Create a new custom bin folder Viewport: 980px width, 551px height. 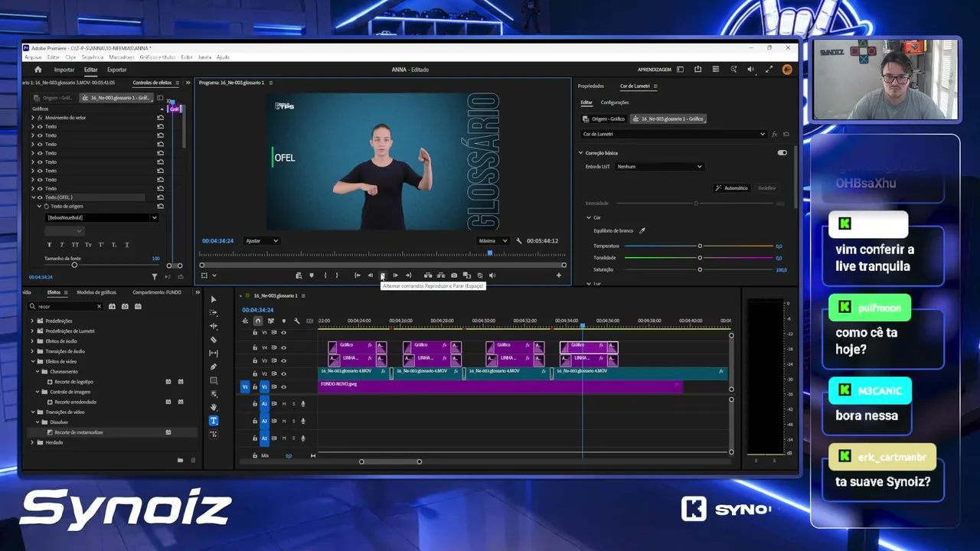point(180,460)
